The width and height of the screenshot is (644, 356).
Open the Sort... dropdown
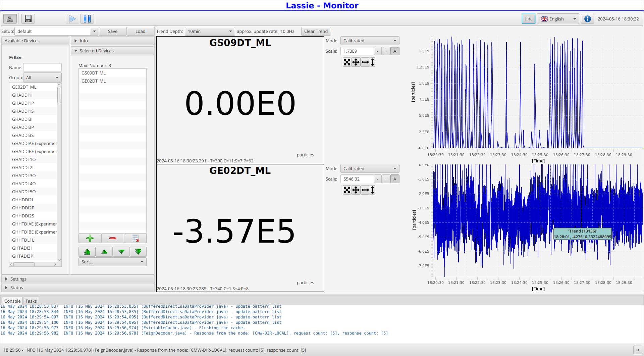point(112,262)
